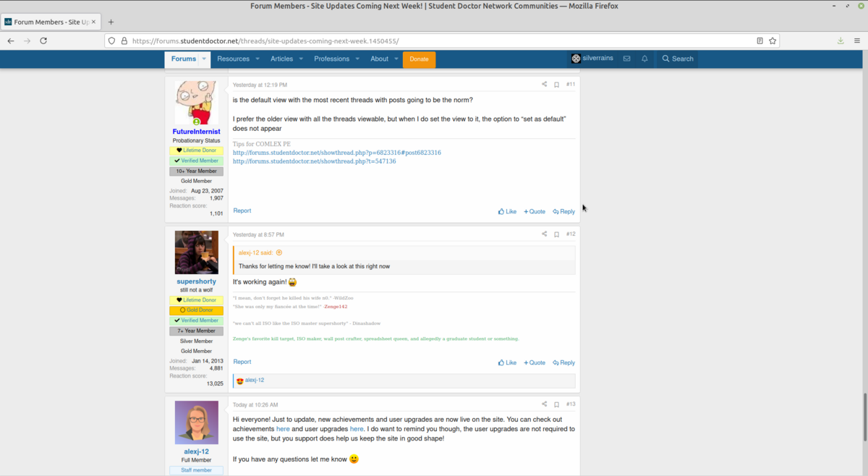Expand the alexj-12 quote arrow icon

click(x=279, y=252)
